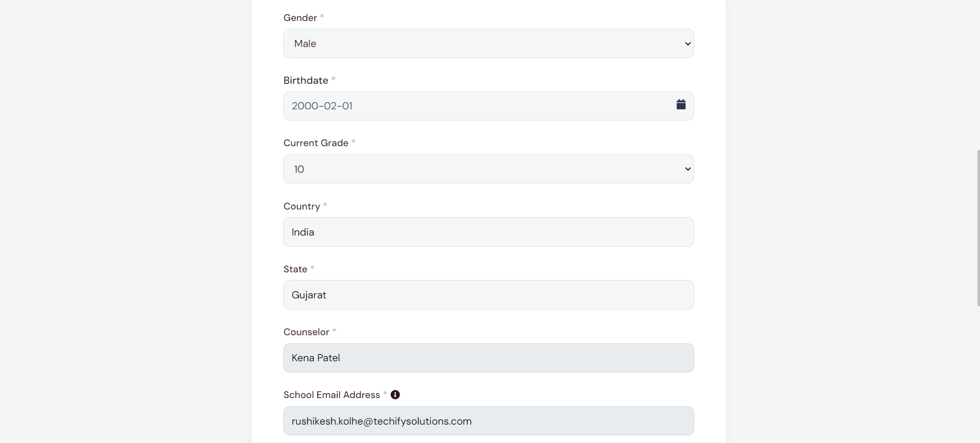980x443 pixels.
Task: Click the page vertical scrollbar thumb
Action: (978, 228)
